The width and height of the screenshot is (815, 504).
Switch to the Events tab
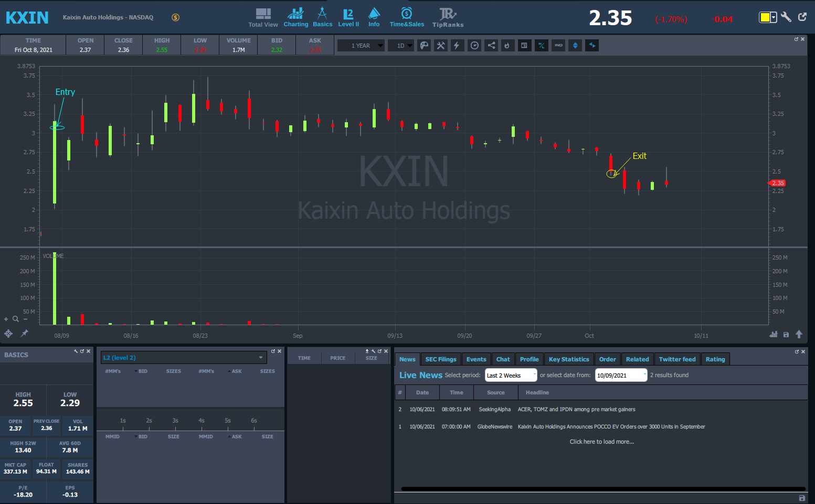477,359
